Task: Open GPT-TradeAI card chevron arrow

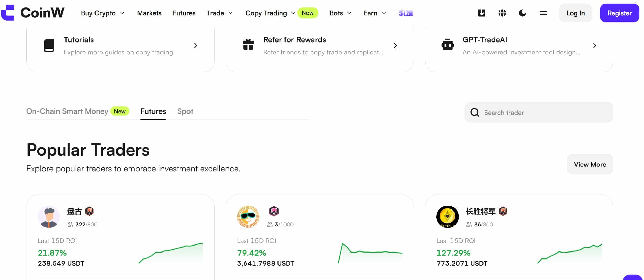Action: [594, 46]
